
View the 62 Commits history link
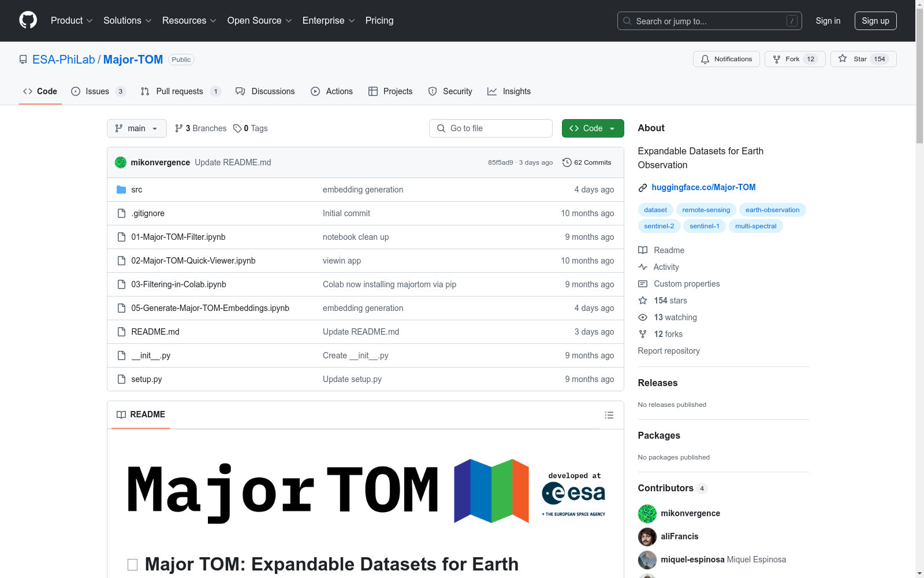pos(587,162)
